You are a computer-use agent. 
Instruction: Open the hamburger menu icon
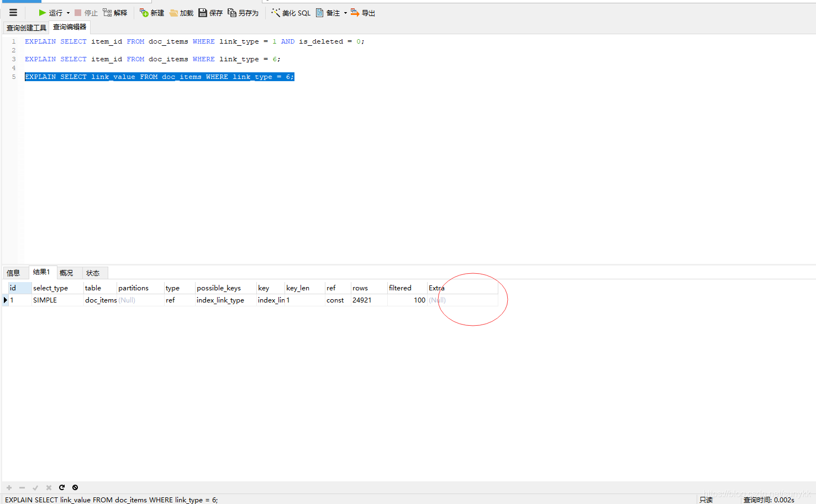[13, 13]
